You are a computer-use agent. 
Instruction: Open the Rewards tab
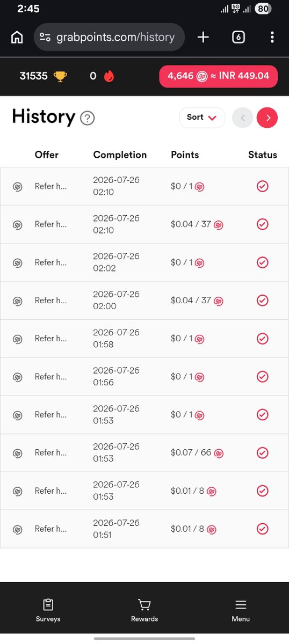point(144,610)
